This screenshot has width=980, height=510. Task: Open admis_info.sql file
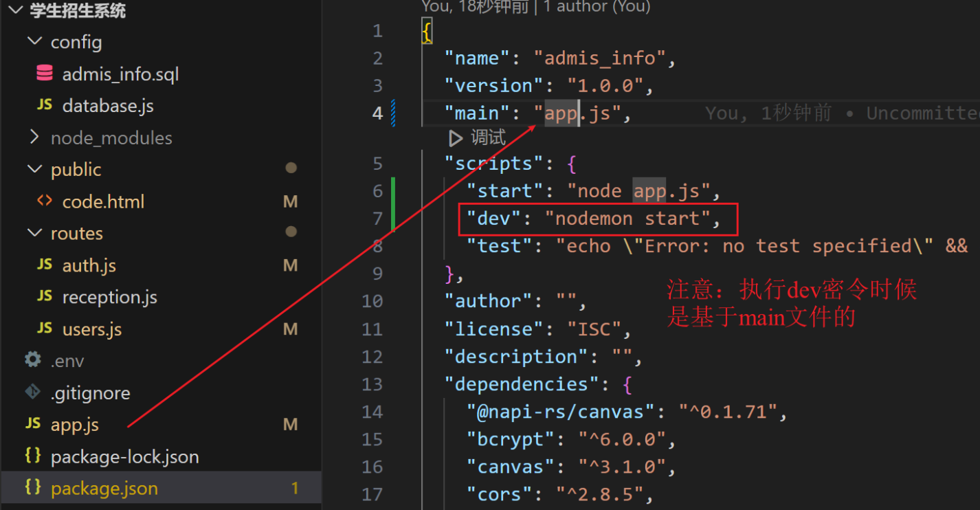pos(120,74)
